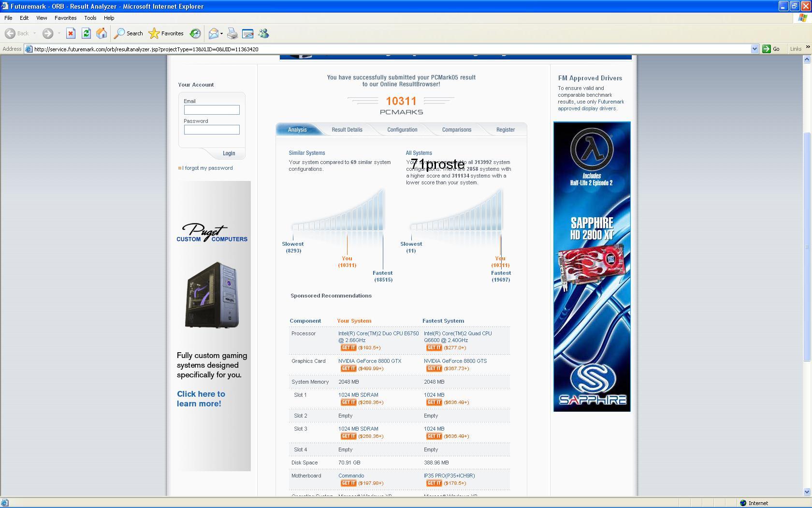Screen dimensions: 812x508
Task: Click the Login button
Action: (229, 153)
